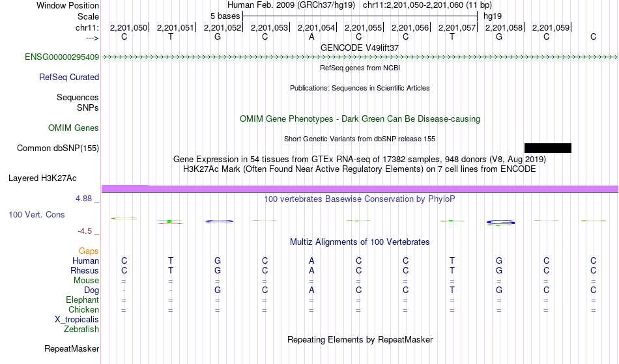The width and height of the screenshot is (619, 364).
Task: Open the Common dbSNP(155) track label
Action: click(x=58, y=148)
